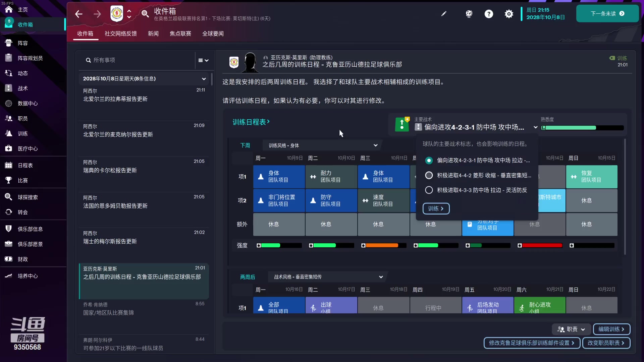Click the club switcher up-down arrows

[x=129, y=14]
